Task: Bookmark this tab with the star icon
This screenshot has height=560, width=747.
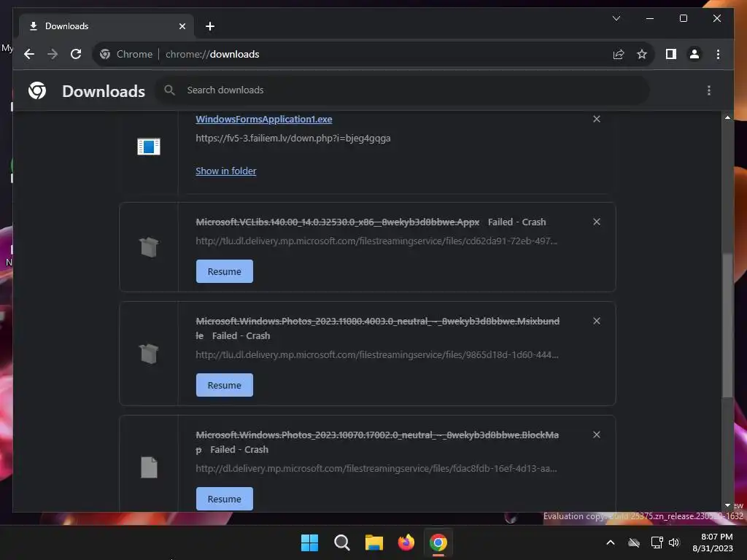Action: (642, 54)
